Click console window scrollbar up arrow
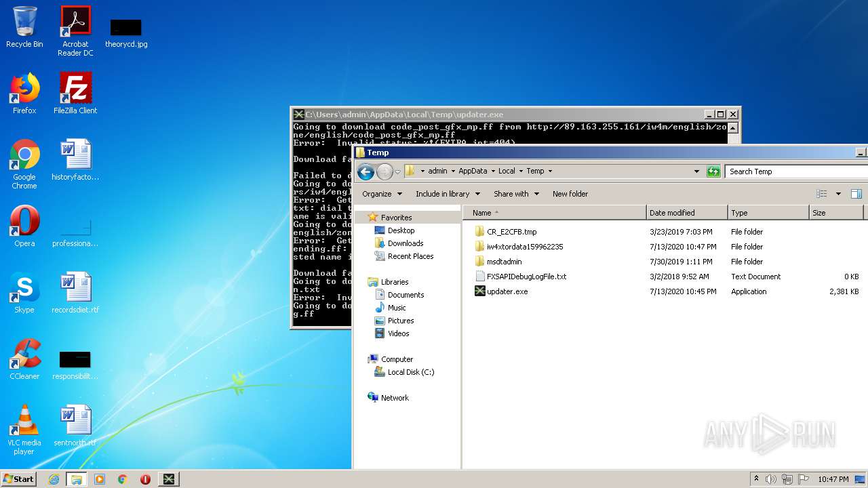Viewport: 868px width, 488px height. tap(732, 127)
